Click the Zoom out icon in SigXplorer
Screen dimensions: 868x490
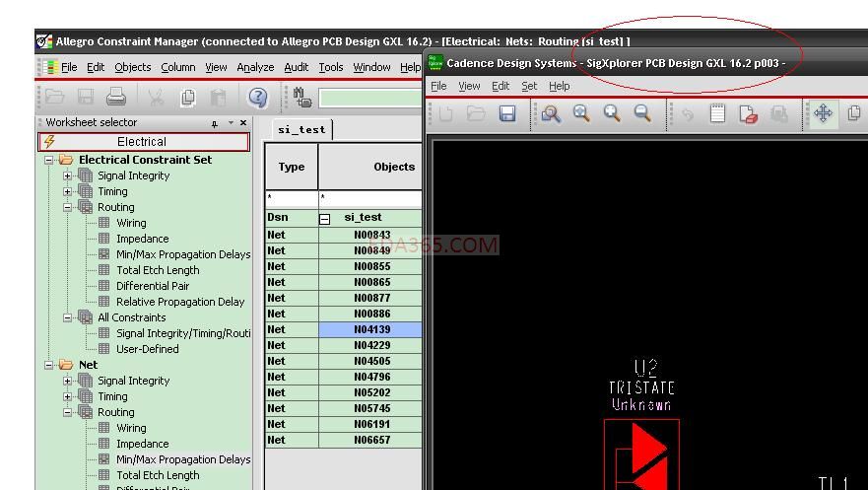(642, 113)
